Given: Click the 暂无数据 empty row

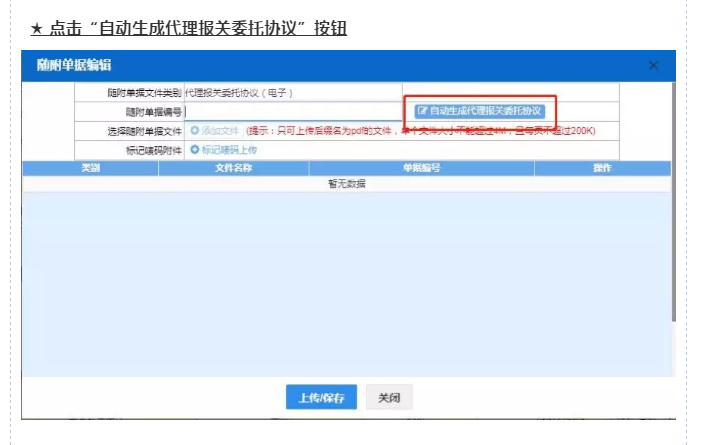Looking at the screenshot, I should [x=346, y=184].
